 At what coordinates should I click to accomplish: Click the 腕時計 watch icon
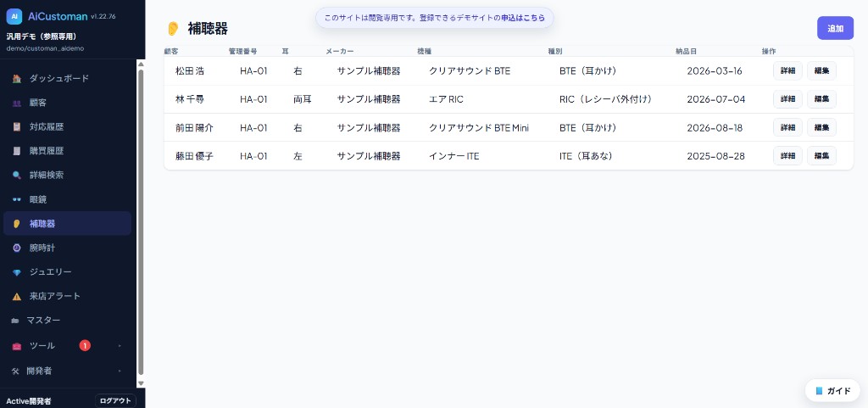[17, 248]
